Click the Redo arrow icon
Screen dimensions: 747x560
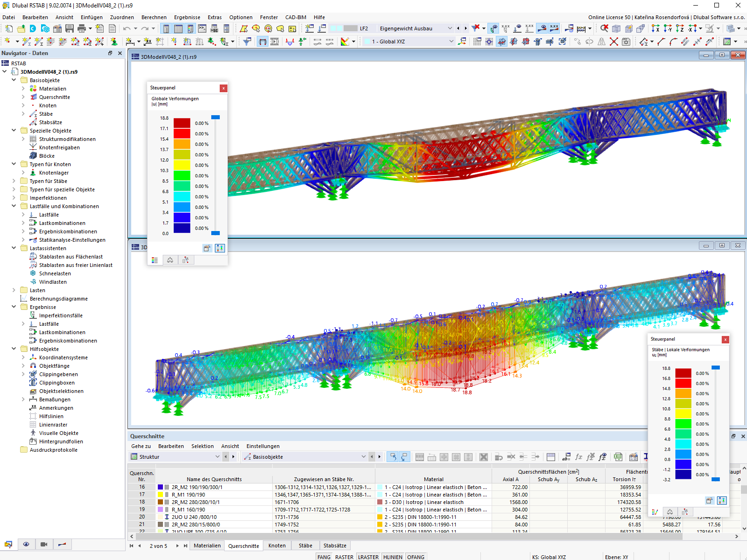click(x=145, y=28)
